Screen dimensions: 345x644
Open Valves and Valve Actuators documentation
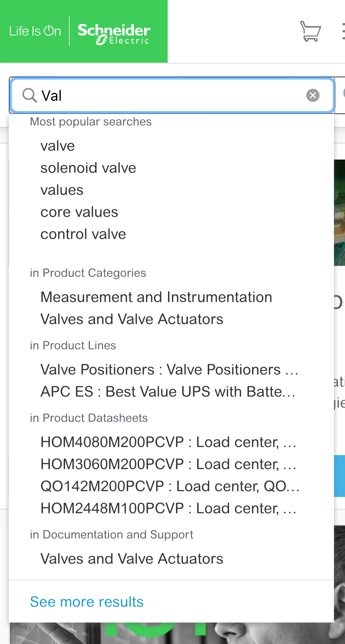(132, 558)
